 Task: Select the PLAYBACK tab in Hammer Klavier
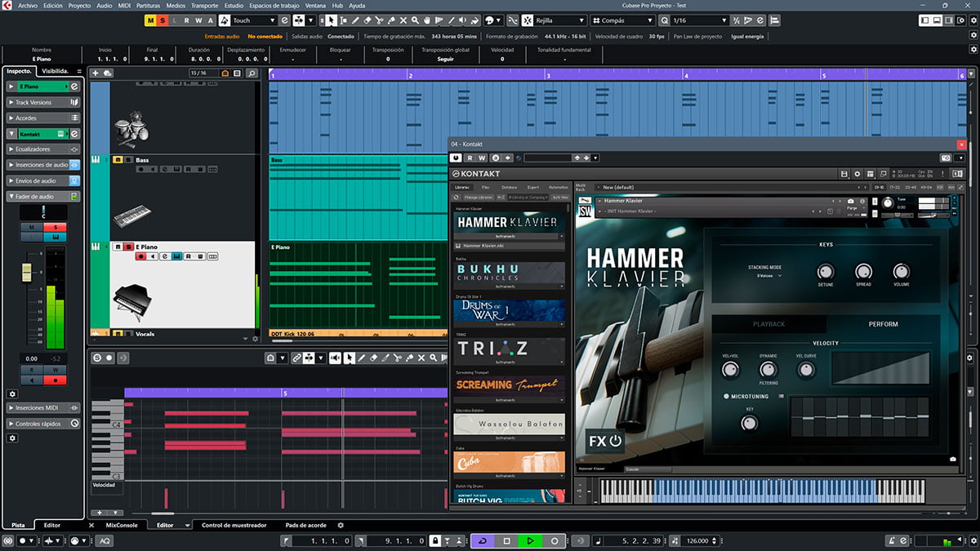pos(768,324)
